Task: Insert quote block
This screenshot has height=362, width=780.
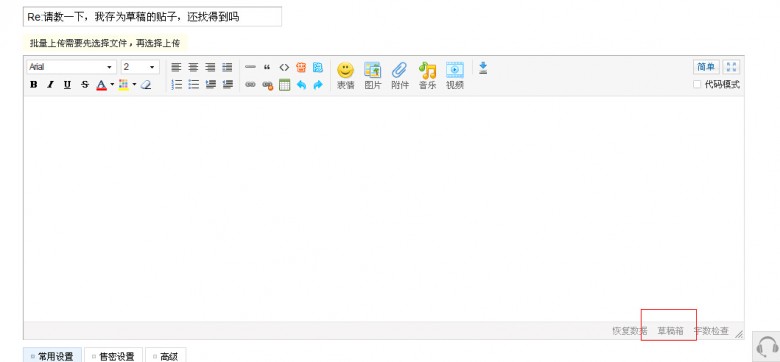Action: (267, 67)
